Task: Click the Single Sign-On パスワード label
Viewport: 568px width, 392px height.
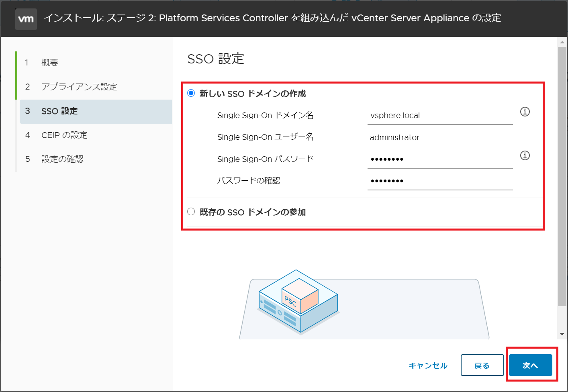Action: click(265, 159)
